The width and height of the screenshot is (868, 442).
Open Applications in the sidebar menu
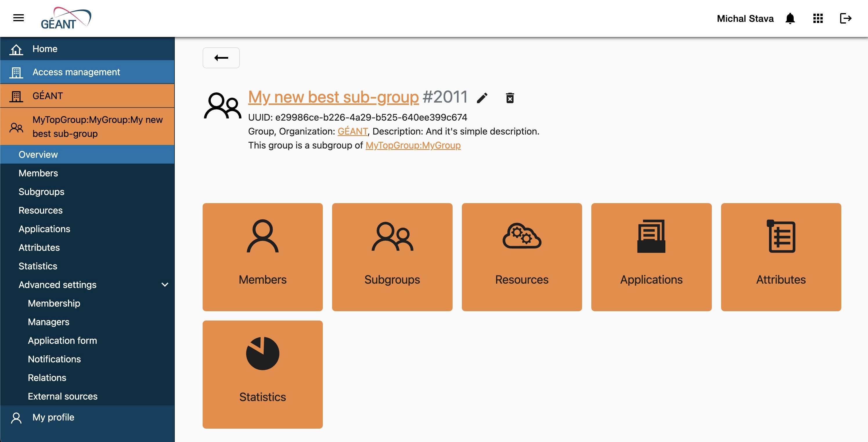[x=87, y=229]
